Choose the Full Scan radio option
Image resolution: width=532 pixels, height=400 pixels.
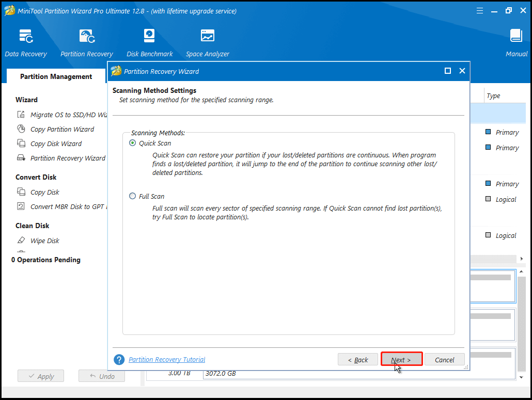(x=133, y=196)
